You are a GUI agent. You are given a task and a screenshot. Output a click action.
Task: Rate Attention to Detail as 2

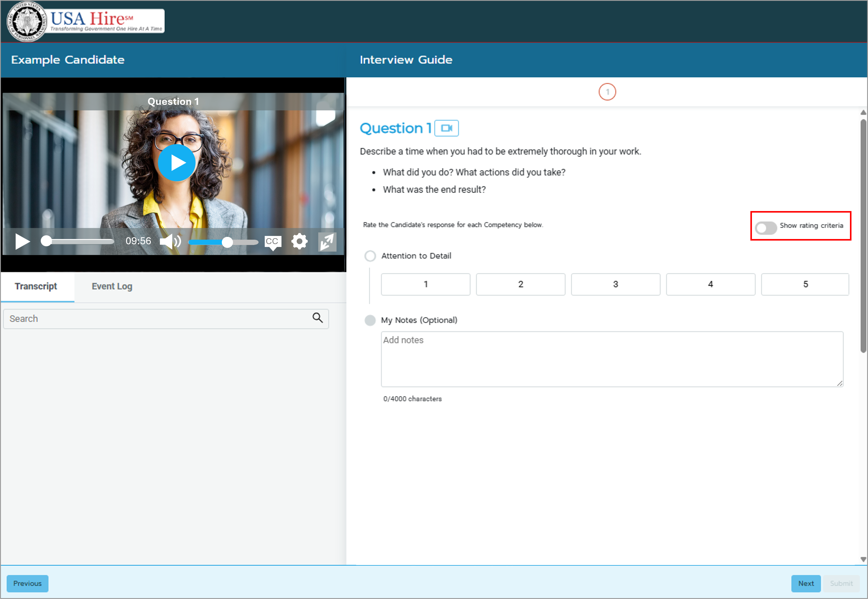coord(521,284)
